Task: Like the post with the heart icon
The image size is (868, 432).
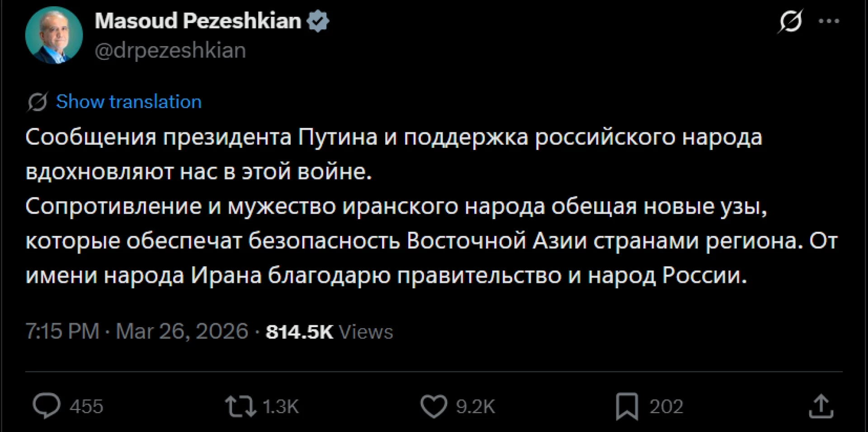Action: [434, 406]
